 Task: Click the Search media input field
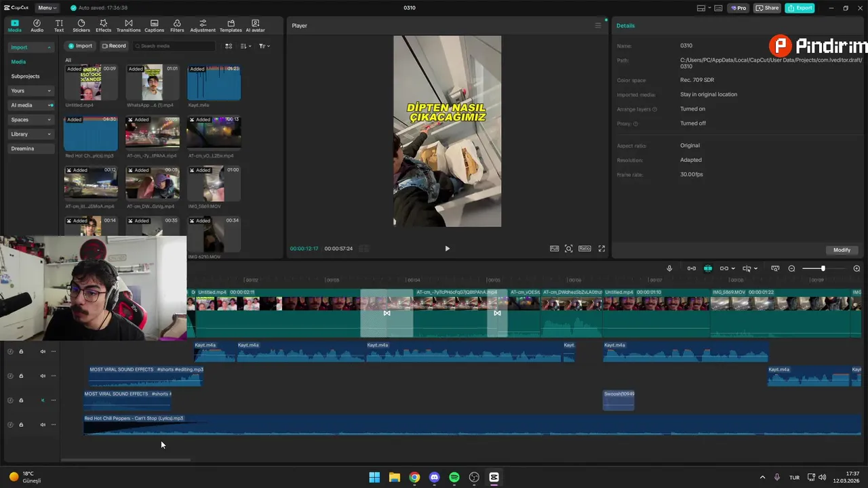(x=174, y=46)
